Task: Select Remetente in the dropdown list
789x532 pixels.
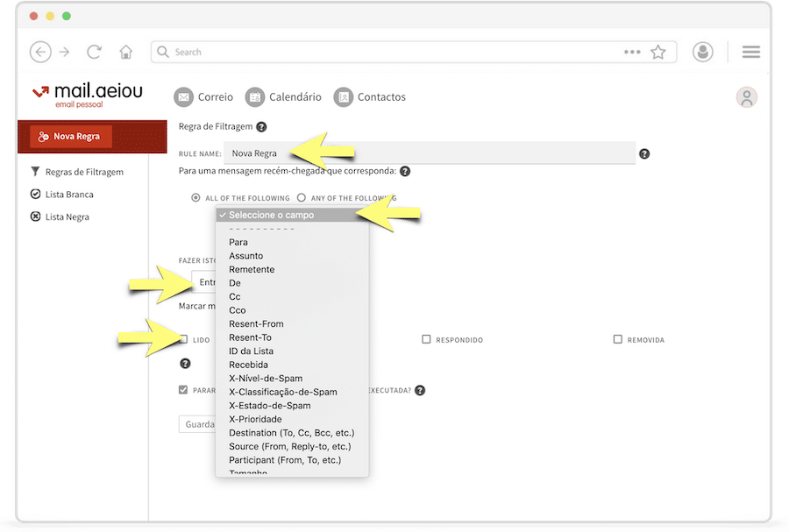Action: pos(252,269)
